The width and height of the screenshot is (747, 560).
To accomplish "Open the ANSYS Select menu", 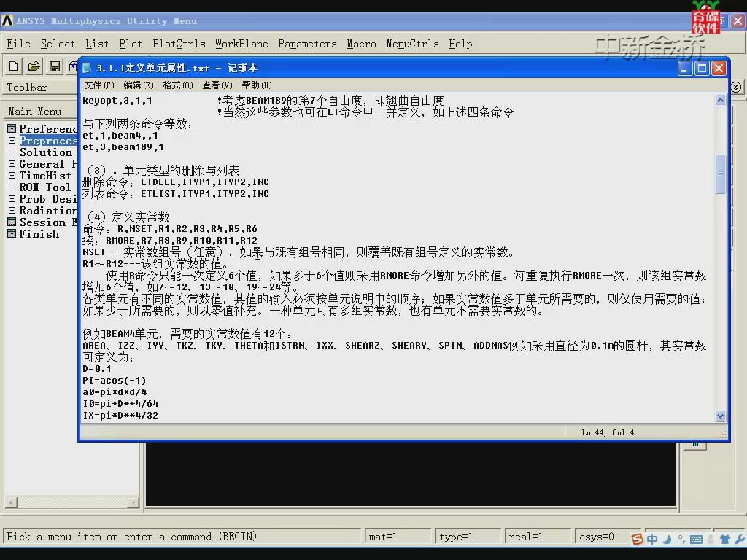I will pos(58,44).
